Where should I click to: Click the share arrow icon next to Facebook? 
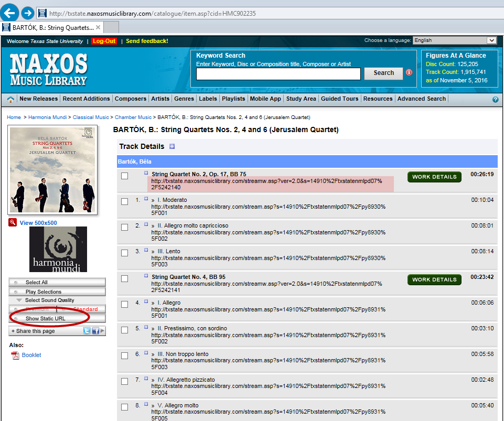pyautogui.click(x=102, y=331)
